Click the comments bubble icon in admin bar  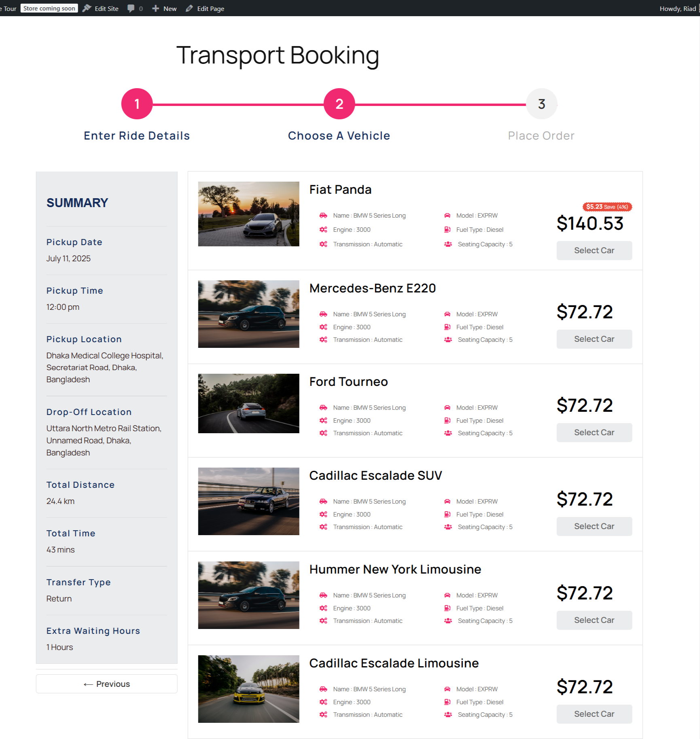[x=131, y=8]
